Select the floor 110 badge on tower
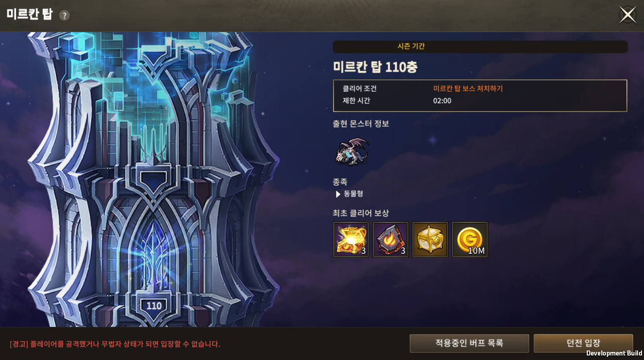This screenshot has height=360, width=644. 154,306
